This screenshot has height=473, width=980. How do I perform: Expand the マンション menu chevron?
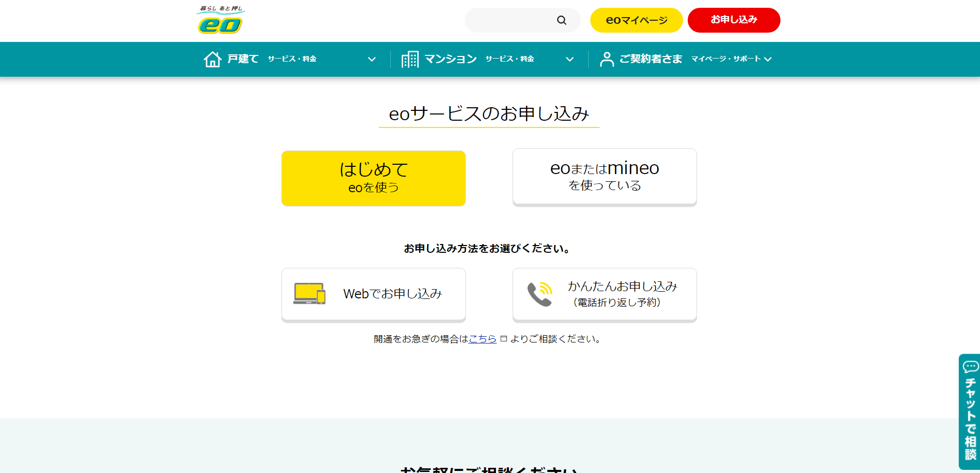tap(570, 59)
